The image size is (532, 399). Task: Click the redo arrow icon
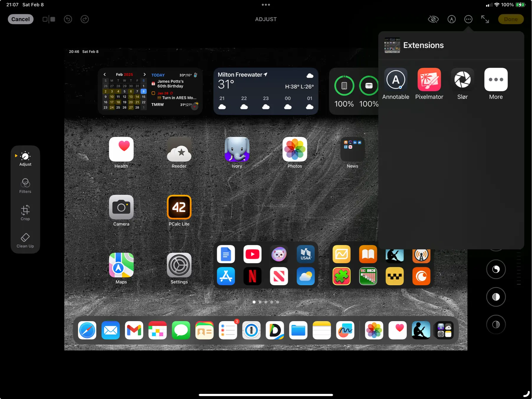85,19
